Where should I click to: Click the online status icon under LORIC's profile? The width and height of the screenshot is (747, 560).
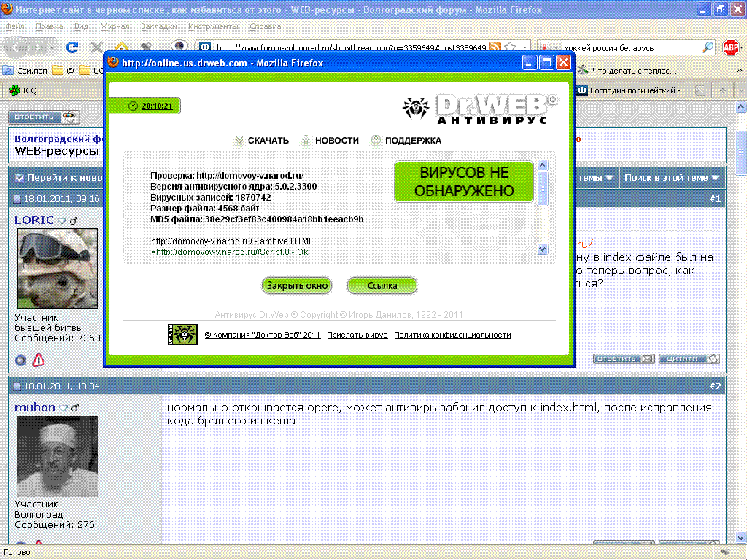(x=20, y=360)
